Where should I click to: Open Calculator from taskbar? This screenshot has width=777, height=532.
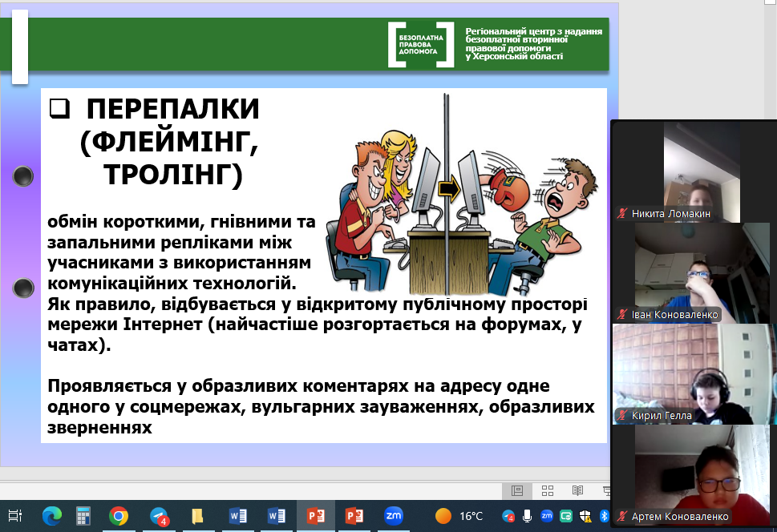click(x=83, y=515)
